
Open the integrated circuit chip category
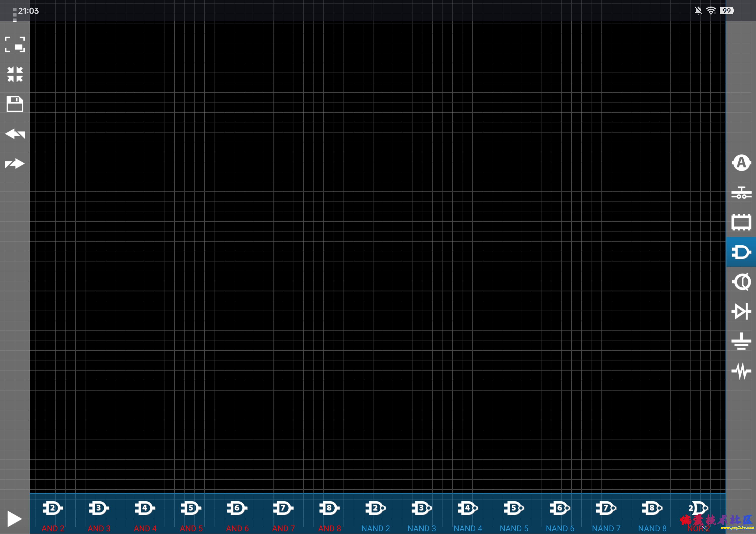tap(741, 222)
